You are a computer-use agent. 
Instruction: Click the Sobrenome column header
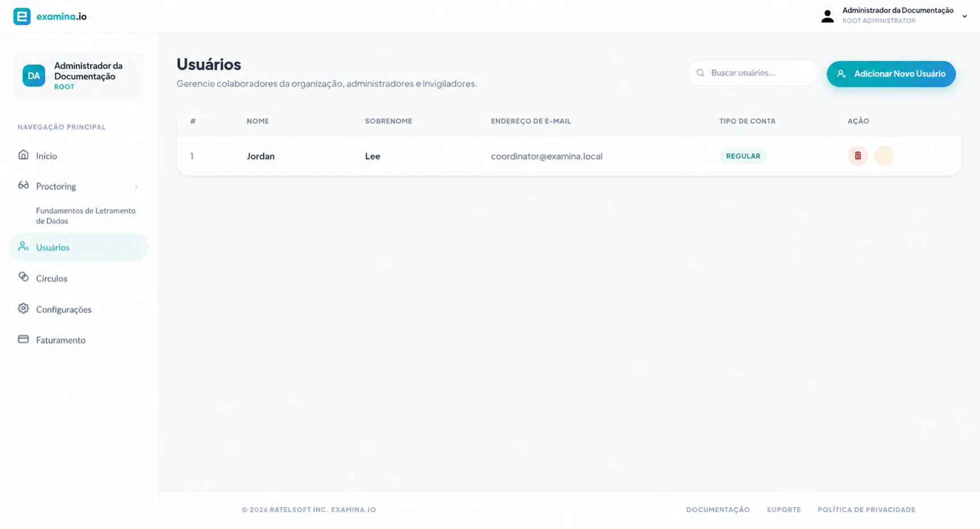coord(388,121)
